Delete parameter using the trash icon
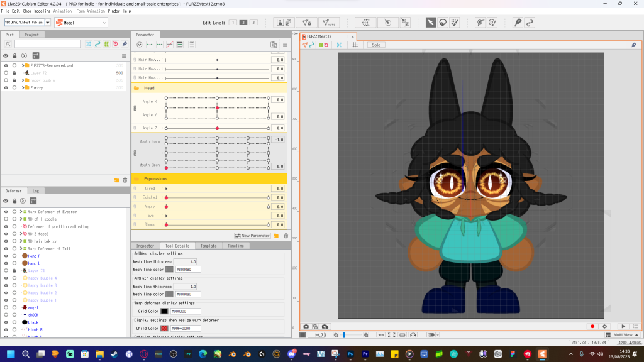 [286, 236]
